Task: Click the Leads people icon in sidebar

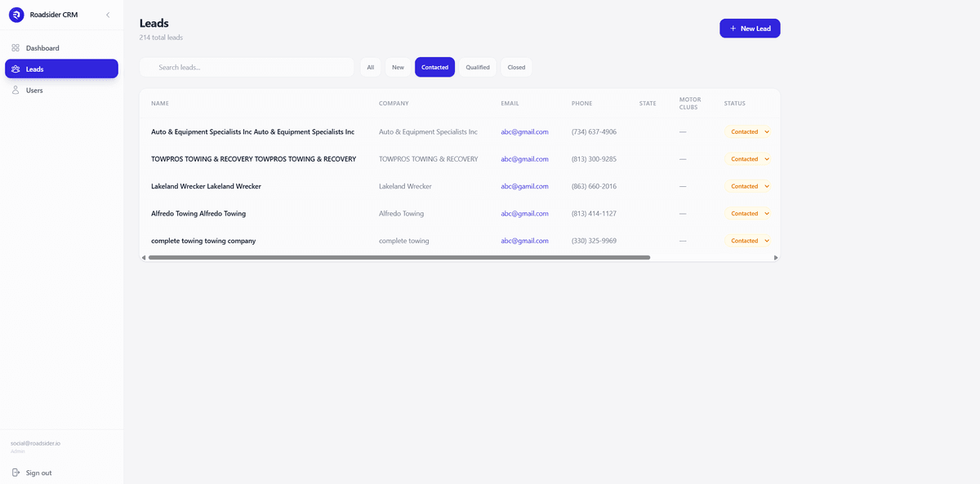Action: (15, 69)
